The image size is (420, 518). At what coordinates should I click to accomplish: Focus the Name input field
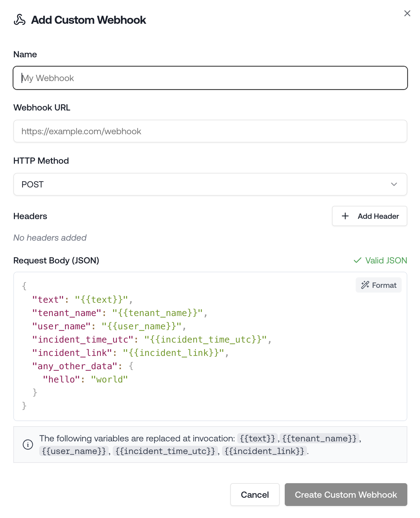[x=210, y=78]
